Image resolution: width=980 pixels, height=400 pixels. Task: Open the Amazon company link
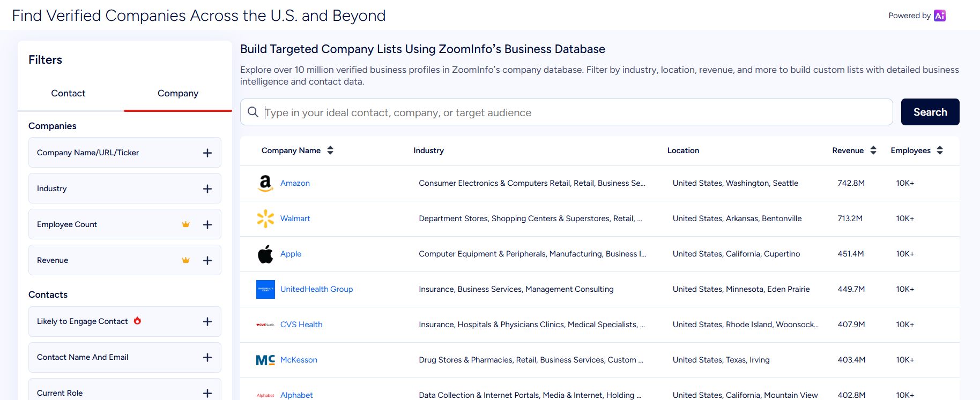[295, 183]
